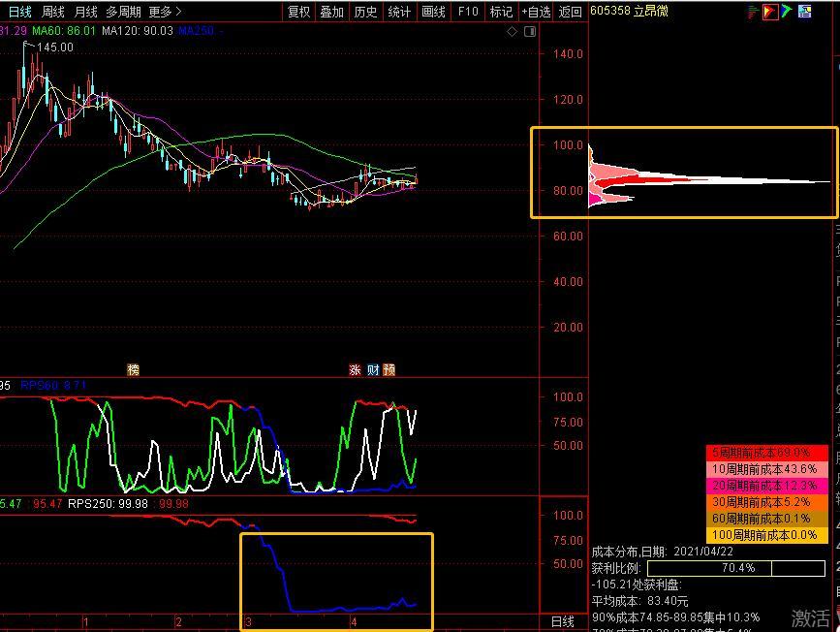
Task: Open the 复权 adjustment options
Action: pyautogui.click(x=299, y=12)
